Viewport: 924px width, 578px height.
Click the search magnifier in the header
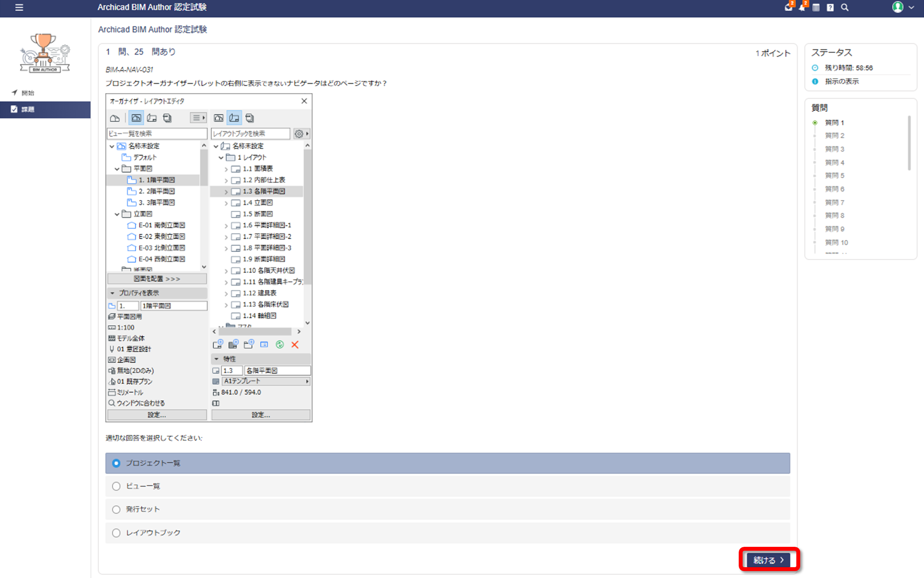[x=844, y=7]
